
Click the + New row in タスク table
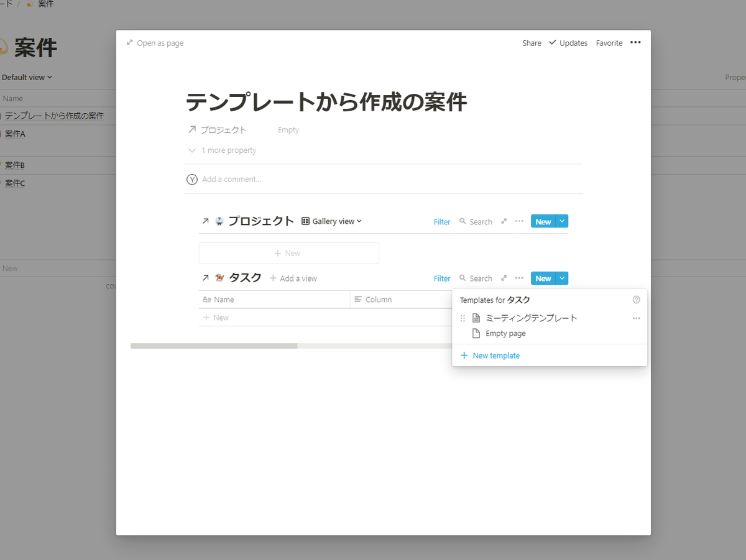325,318
